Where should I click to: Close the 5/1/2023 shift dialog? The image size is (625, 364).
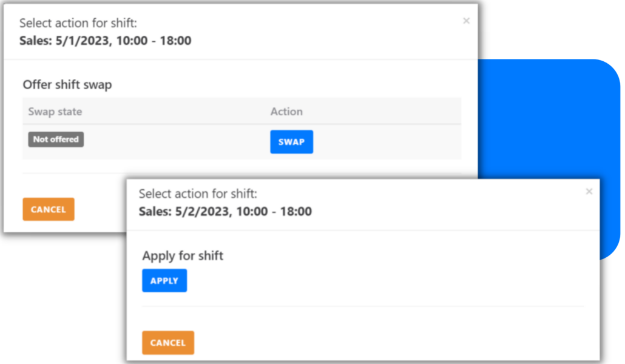click(x=466, y=21)
